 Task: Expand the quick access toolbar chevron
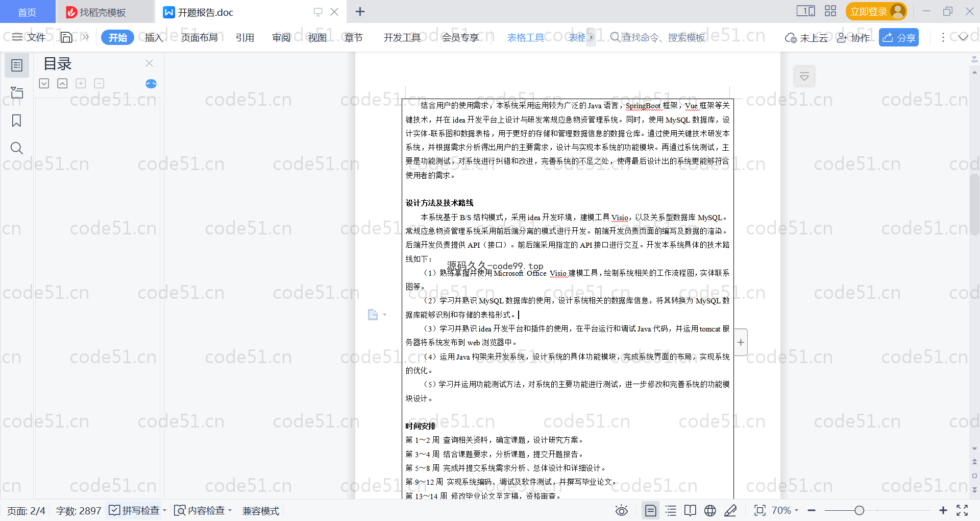pos(85,37)
